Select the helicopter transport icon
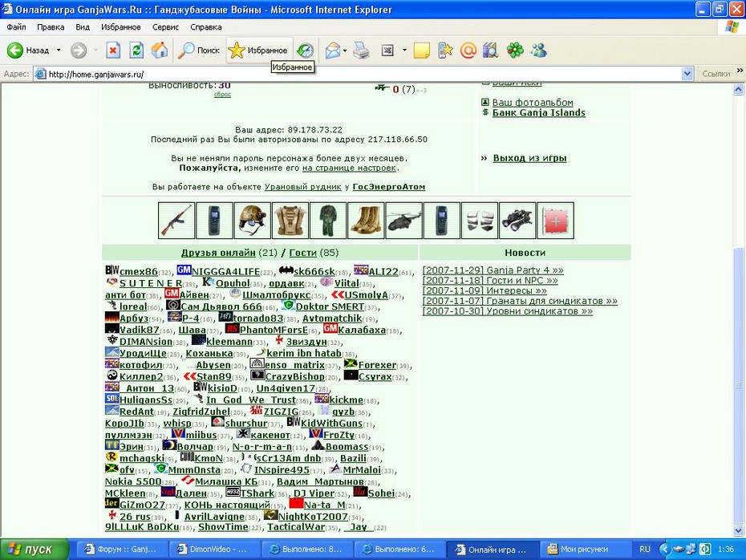The width and height of the screenshot is (746, 560). click(404, 221)
